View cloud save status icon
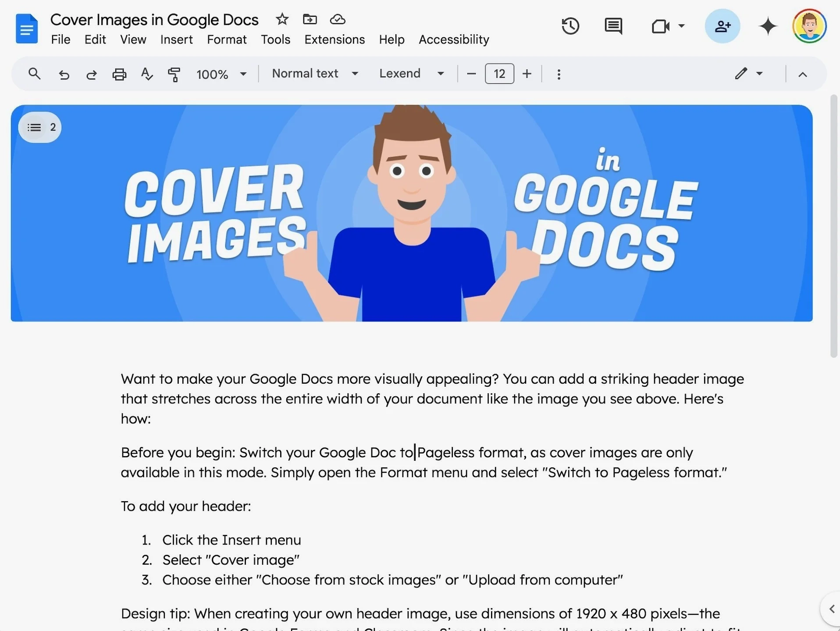This screenshot has height=631, width=840. point(338,19)
